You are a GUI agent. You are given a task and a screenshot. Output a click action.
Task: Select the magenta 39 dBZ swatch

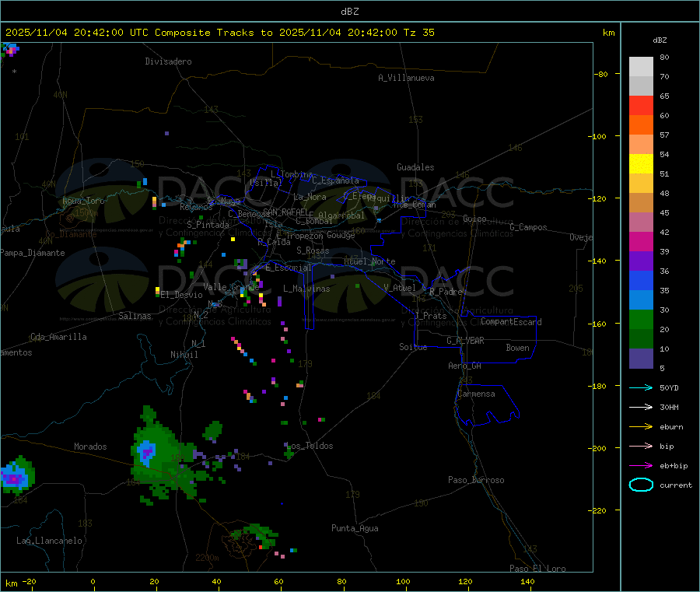(x=641, y=241)
